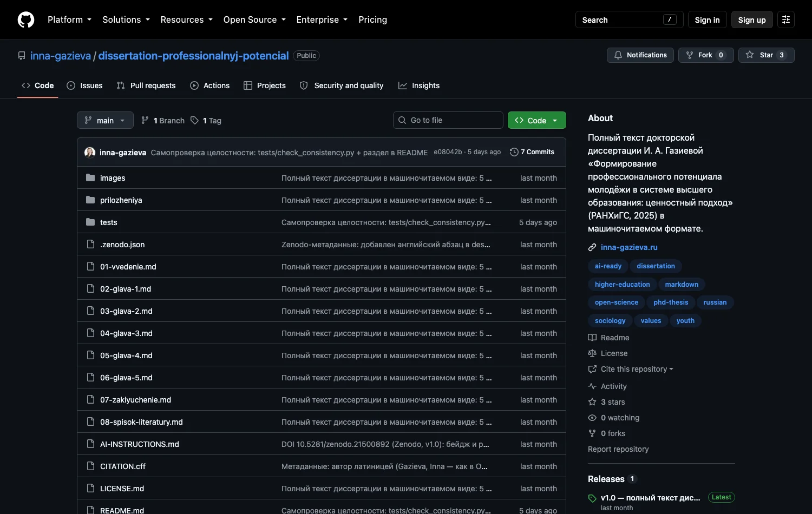The height and width of the screenshot is (514, 812).
Task: Click the fork icon beside 0 forks
Action: coord(592,433)
